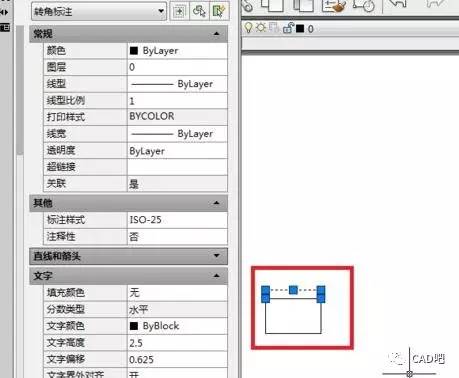Click the 分数类型 value 水平
459x378 pixels.
click(177, 310)
